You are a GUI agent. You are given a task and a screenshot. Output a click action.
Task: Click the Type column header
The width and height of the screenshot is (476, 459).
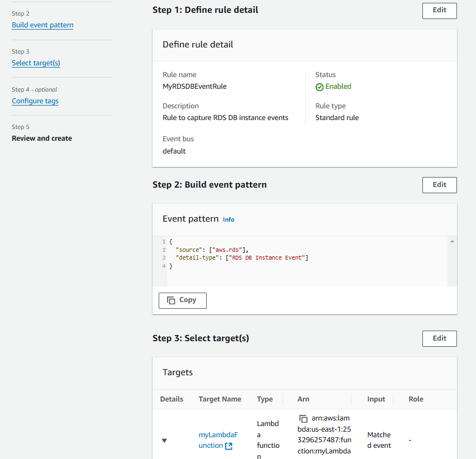265,399
